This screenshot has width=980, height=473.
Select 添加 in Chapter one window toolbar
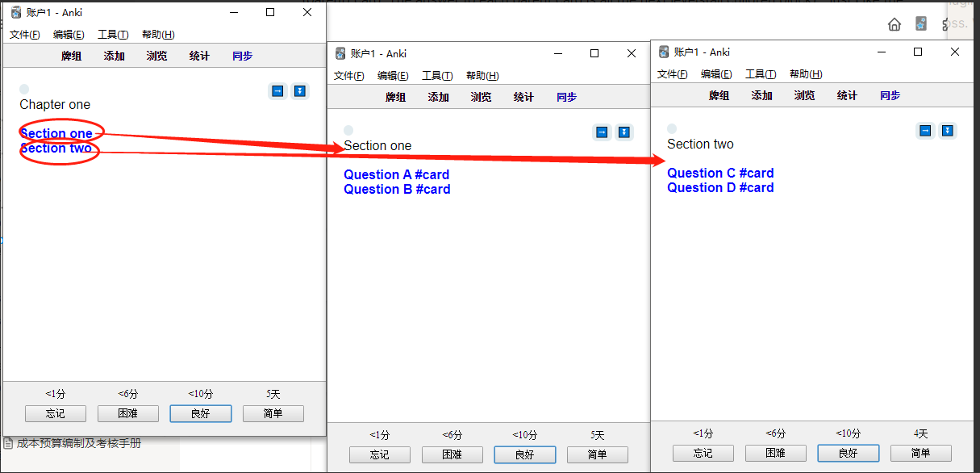tap(115, 56)
